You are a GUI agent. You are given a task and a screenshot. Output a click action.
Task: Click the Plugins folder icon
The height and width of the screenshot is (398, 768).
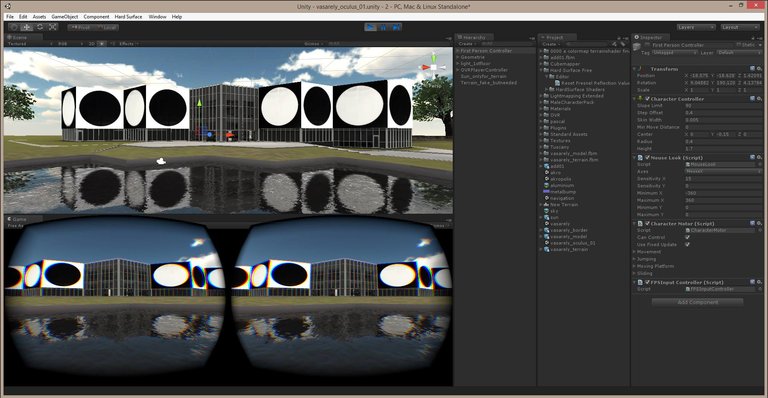(x=547, y=128)
